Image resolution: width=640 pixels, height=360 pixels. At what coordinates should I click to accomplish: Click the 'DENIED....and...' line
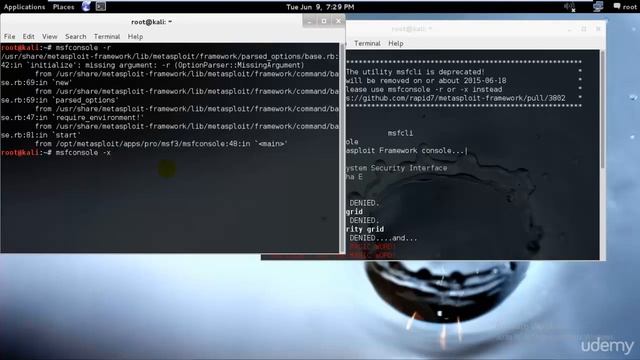[383, 238]
